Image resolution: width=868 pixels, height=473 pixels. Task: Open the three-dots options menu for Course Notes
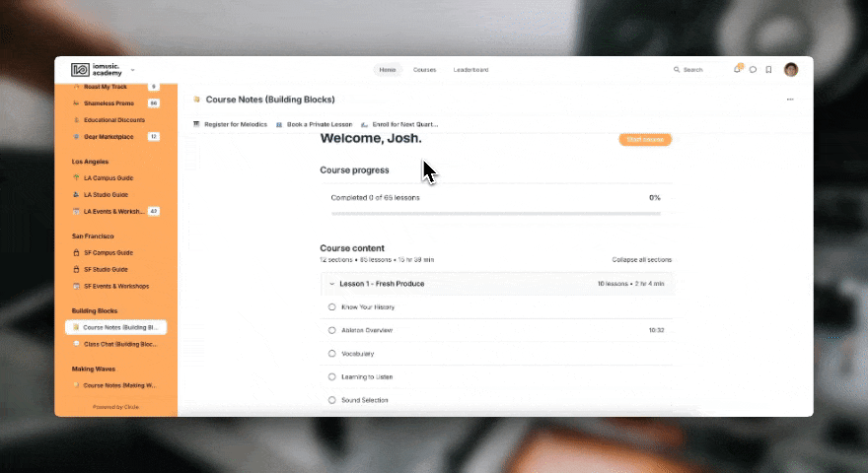coord(790,100)
